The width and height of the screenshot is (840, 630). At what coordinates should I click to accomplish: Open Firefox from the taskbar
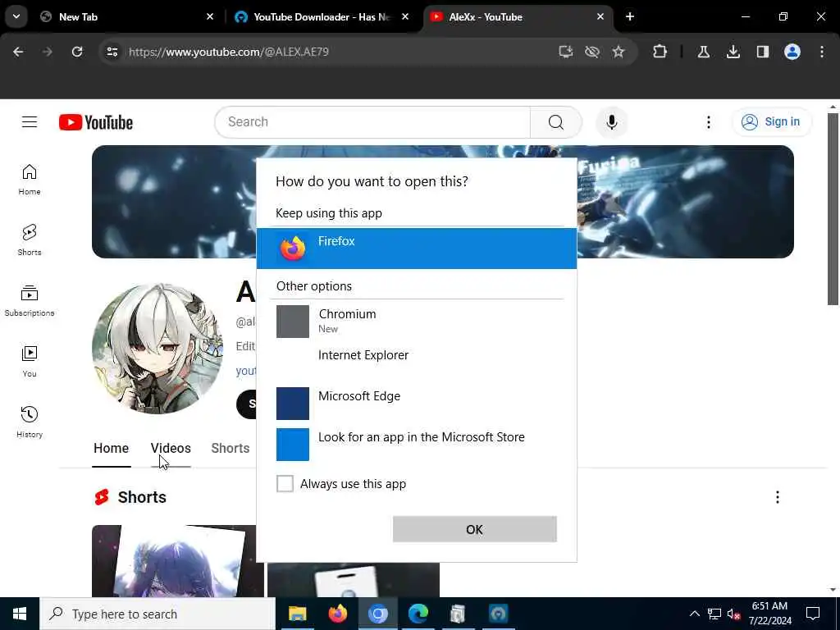(x=337, y=614)
